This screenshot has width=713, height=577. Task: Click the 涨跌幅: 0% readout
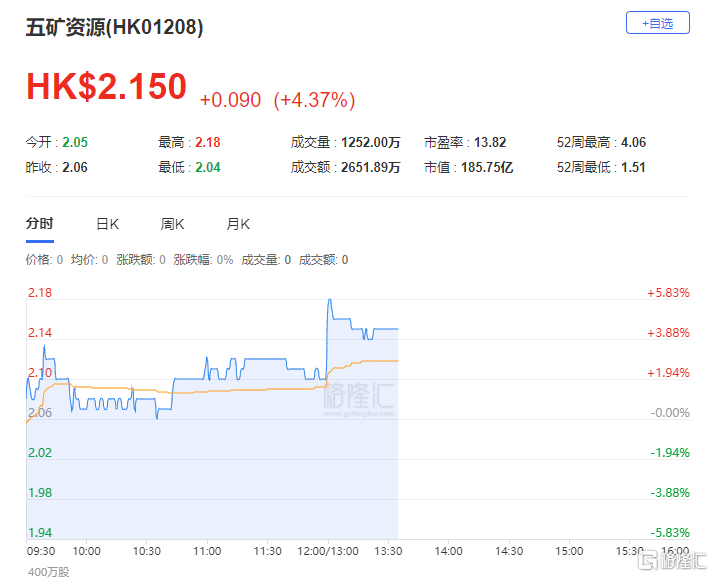click(203, 260)
